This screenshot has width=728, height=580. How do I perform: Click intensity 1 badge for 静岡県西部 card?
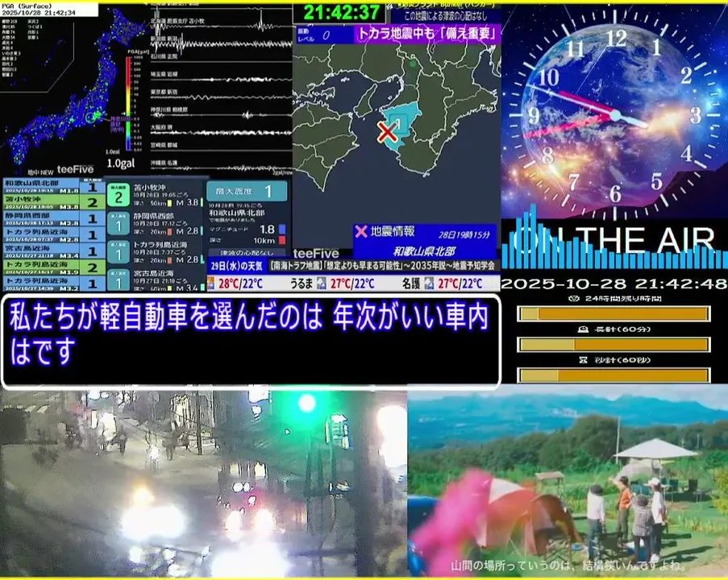coord(119,224)
